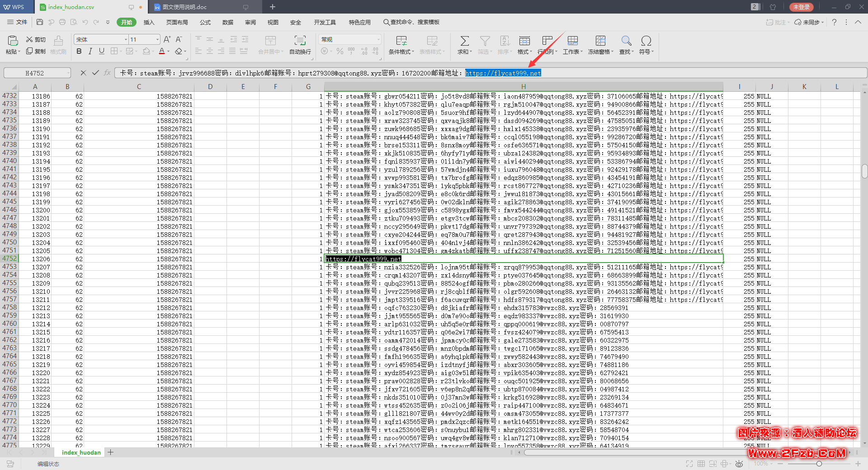Screen dimensions: 868x470
Task: Switch to the 公式 (Formulas) tab
Action: pos(205,22)
